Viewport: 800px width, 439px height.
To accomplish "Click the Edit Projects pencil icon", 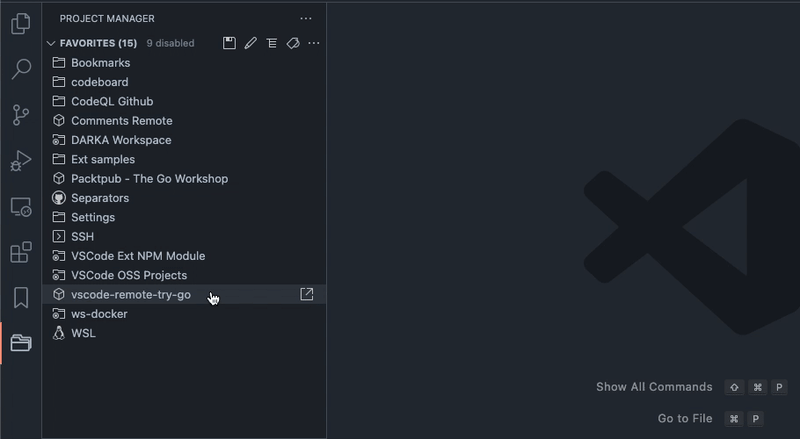I will tap(251, 43).
